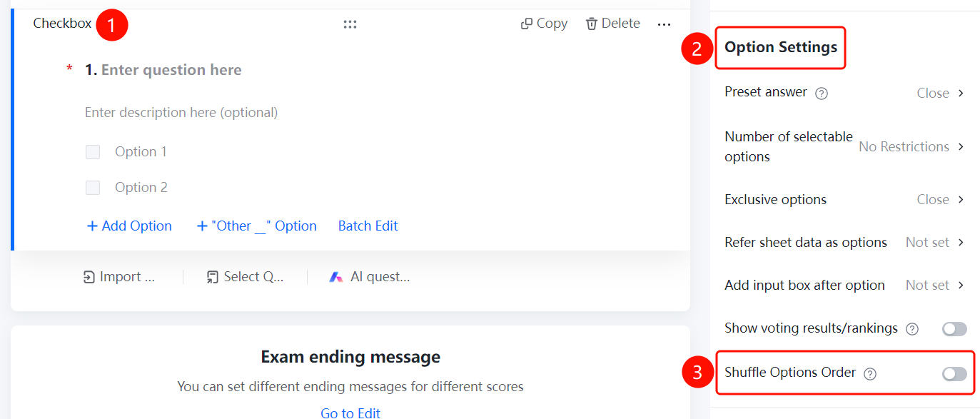Click the ending message description text
The width and height of the screenshot is (980, 419).
350,387
